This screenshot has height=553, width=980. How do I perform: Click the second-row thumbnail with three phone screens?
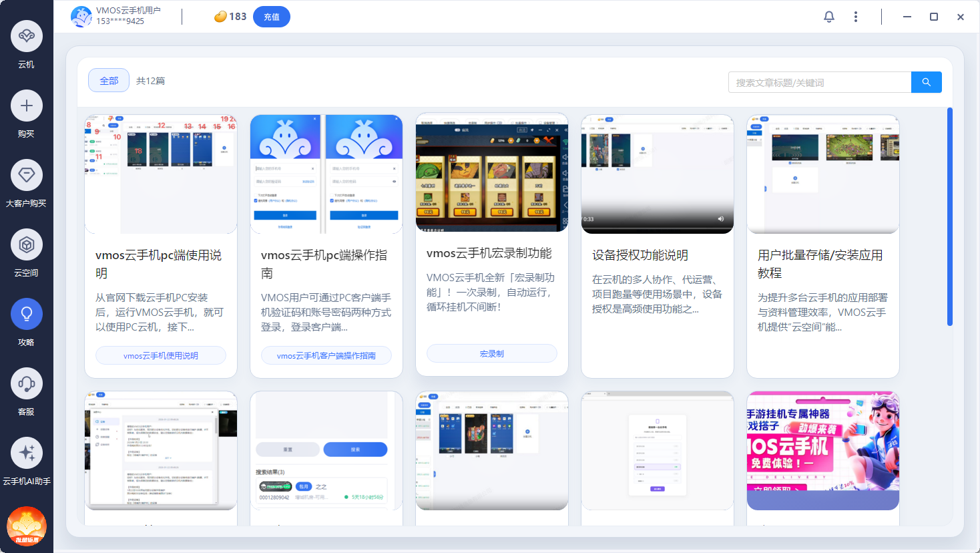tap(492, 450)
